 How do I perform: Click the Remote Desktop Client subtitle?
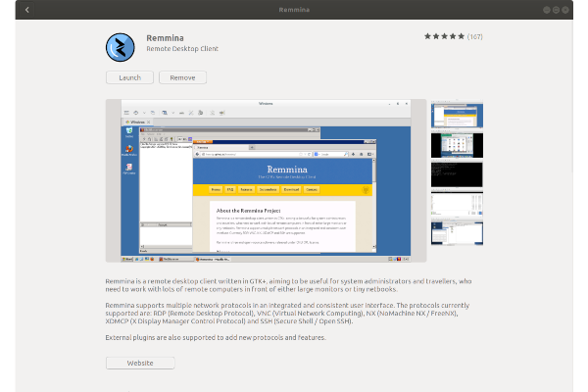click(x=181, y=48)
